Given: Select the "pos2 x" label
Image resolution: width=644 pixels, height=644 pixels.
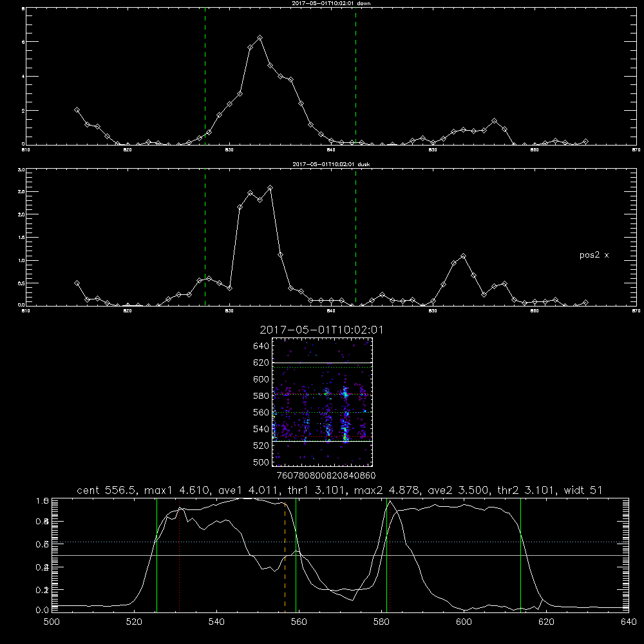Looking at the screenshot, I should pyautogui.click(x=594, y=255).
